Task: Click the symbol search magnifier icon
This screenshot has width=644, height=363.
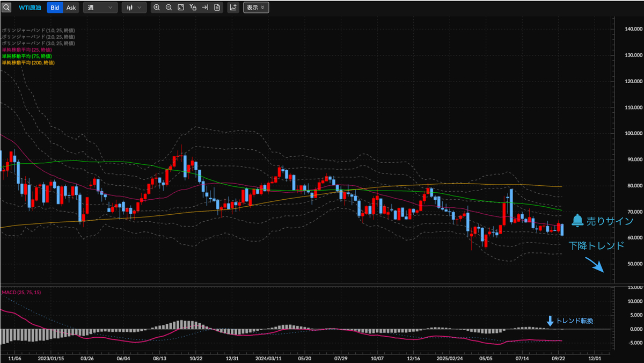Action: (x=6, y=8)
